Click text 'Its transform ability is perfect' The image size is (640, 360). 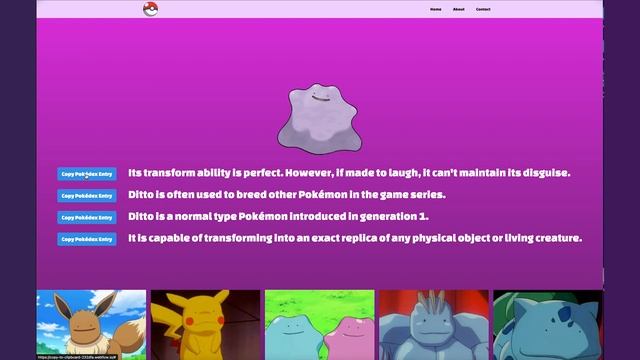[205, 173]
